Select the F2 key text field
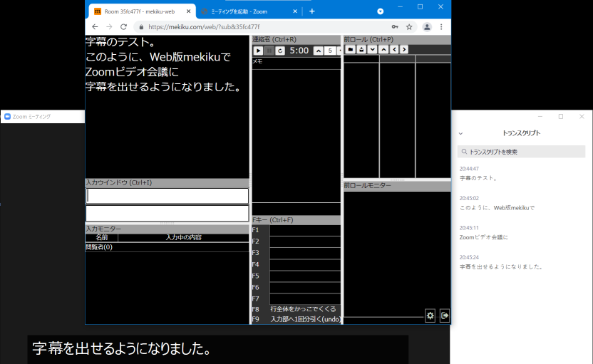The width and height of the screenshot is (593, 364). (x=305, y=241)
